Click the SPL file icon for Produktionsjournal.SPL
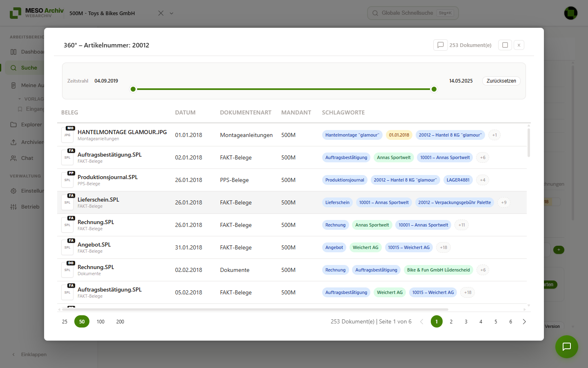 67,180
